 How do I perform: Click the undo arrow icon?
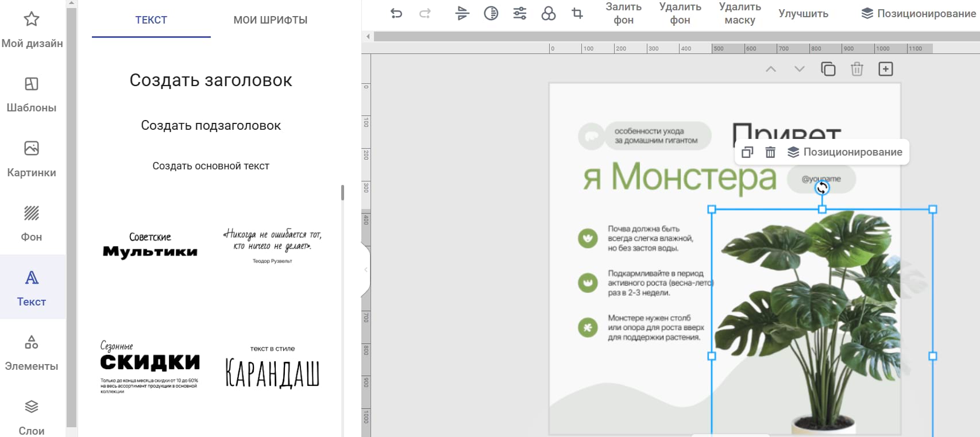(396, 13)
